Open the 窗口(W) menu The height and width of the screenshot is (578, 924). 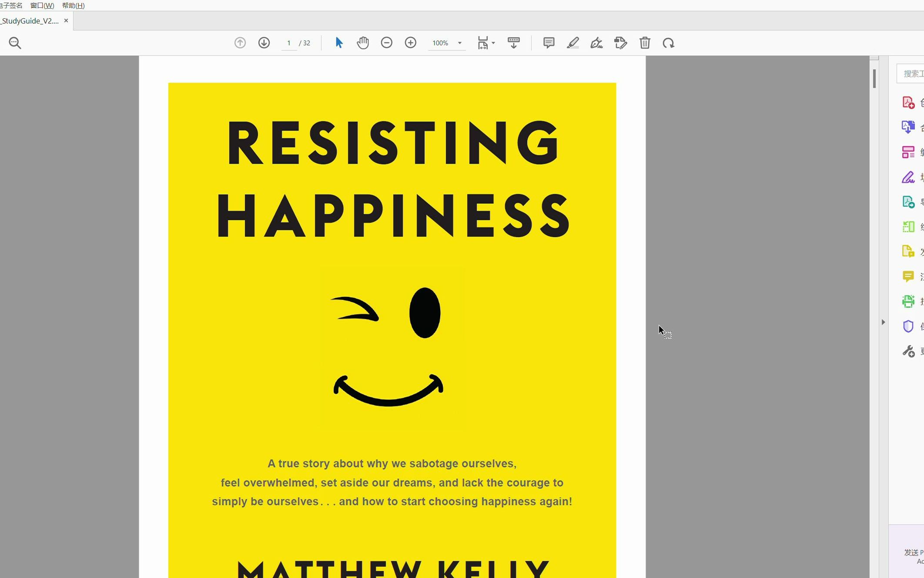(42, 5)
